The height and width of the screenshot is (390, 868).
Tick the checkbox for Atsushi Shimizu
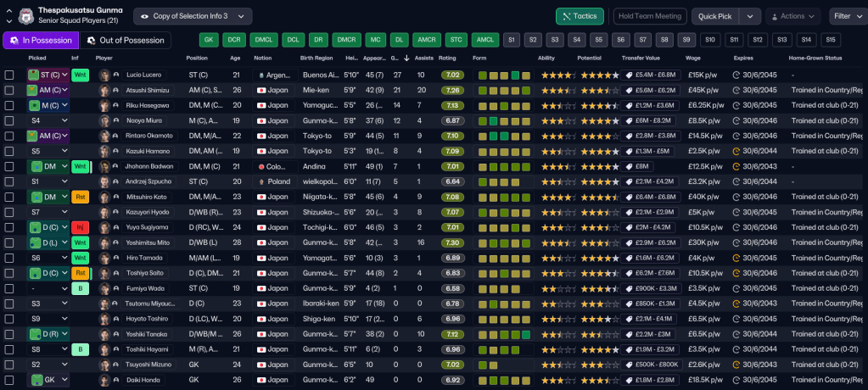pos(9,90)
